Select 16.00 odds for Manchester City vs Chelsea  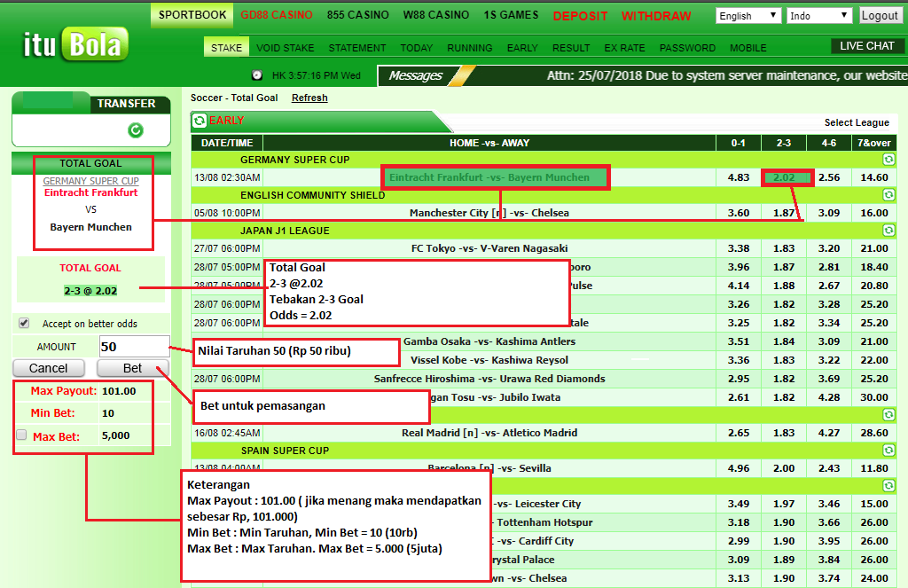pos(873,213)
